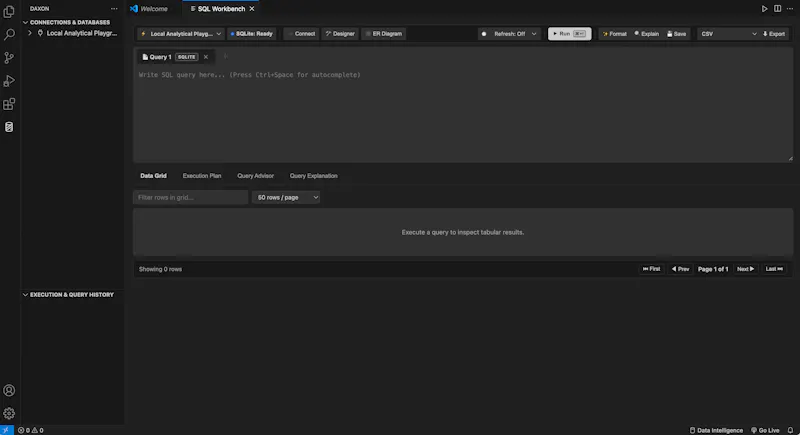Run the query with Run button
Image resolution: width=800 pixels, height=435 pixels.
tap(569, 34)
